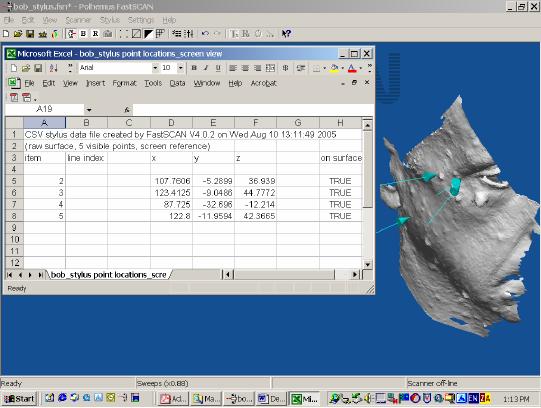Image resolution: width=541 pixels, height=408 pixels.
Task: Apply red Font Color swatch in Excel
Action: point(352,68)
